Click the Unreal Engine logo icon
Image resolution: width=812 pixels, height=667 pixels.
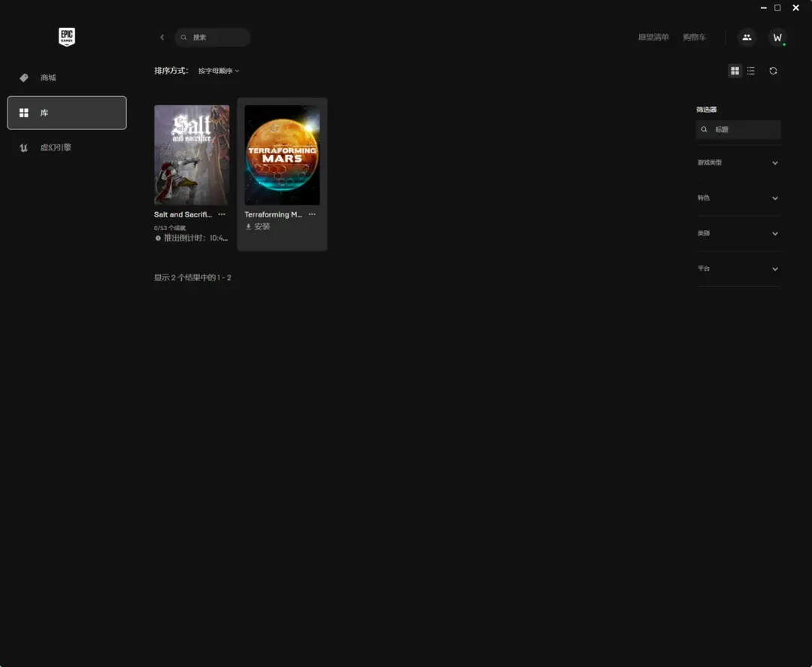[x=24, y=147]
